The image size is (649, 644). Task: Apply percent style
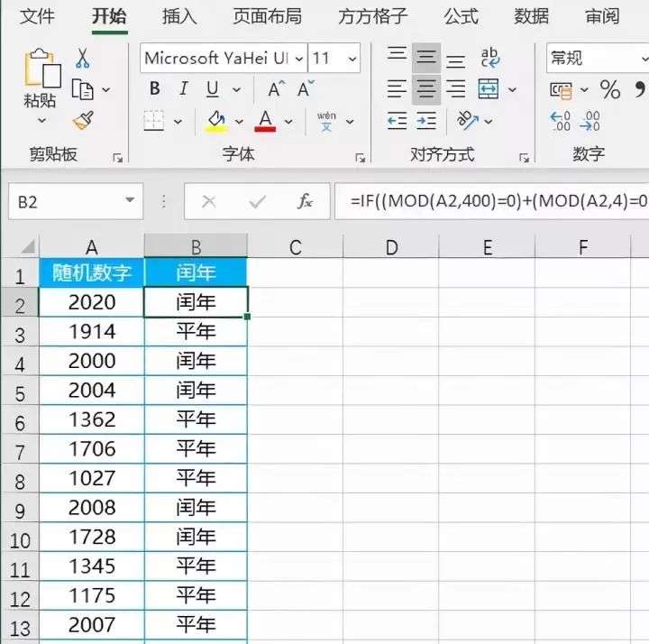[610, 89]
